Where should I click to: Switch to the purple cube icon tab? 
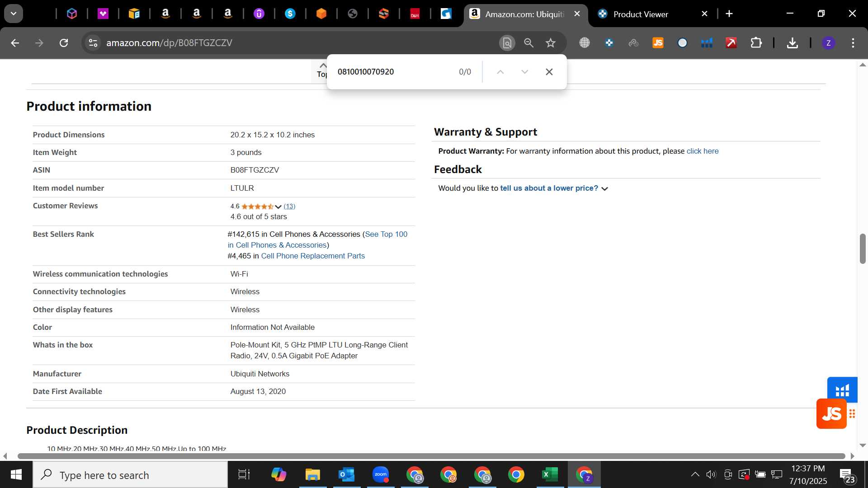tap(72, 14)
